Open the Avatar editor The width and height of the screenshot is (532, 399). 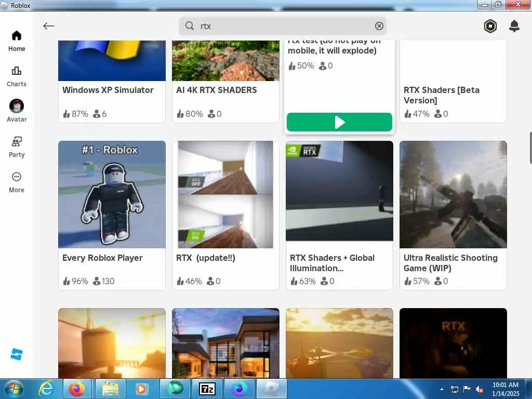17,111
